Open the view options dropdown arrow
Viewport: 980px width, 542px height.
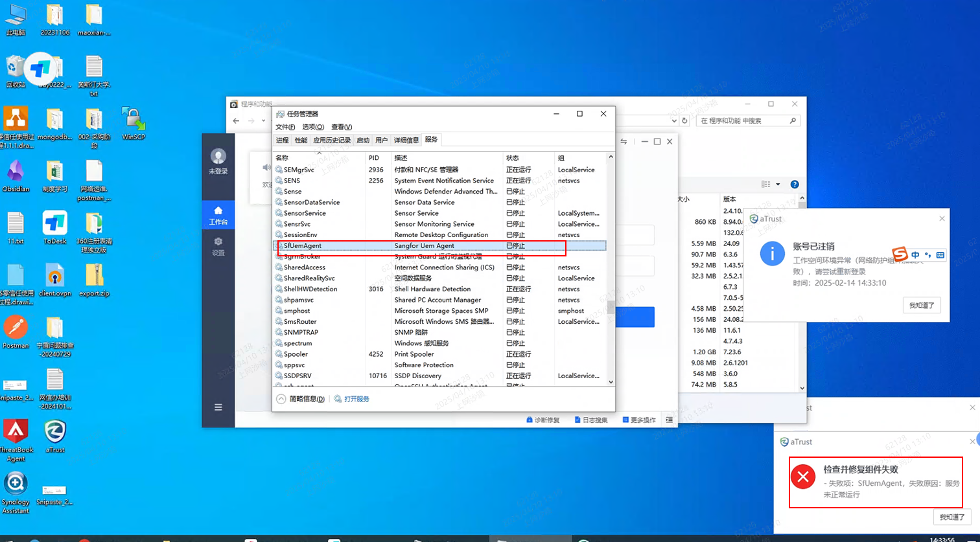click(x=778, y=185)
